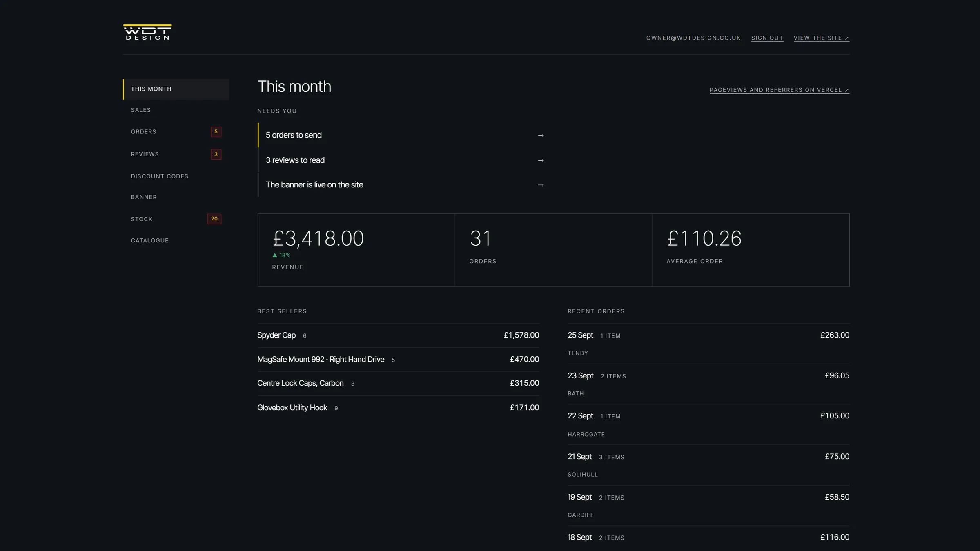Image resolution: width=980 pixels, height=551 pixels.
Task: Click the Glovebox Utility Hook row
Action: (x=398, y=408)
